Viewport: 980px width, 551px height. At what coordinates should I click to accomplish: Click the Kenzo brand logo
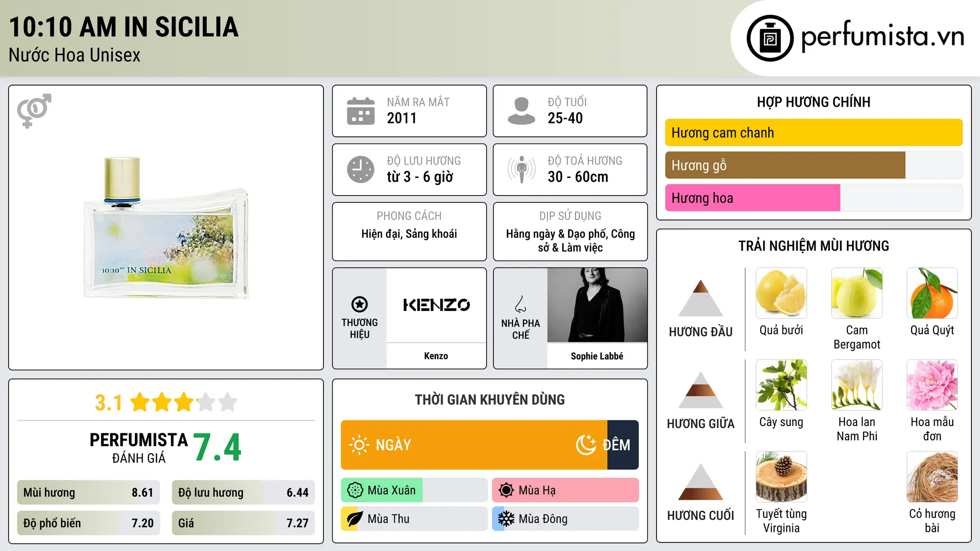point(436,305)
